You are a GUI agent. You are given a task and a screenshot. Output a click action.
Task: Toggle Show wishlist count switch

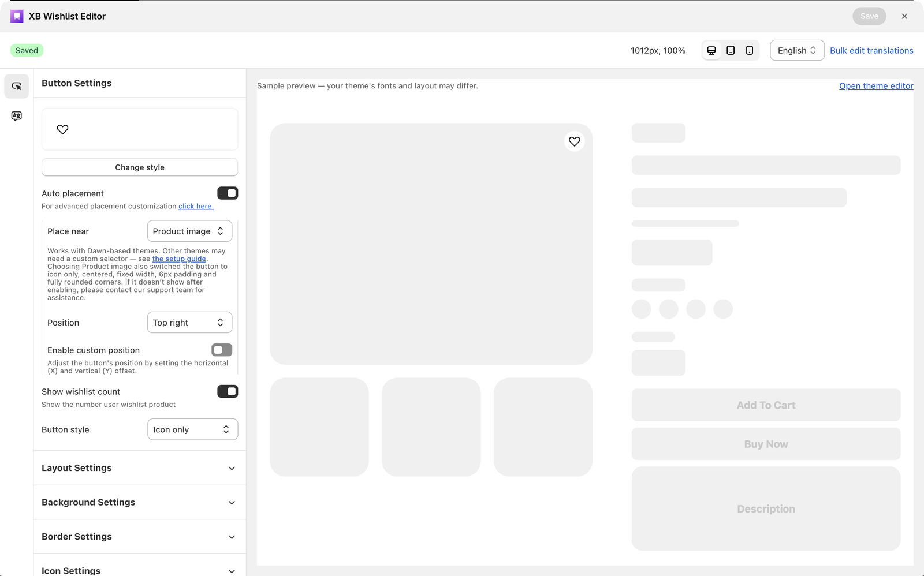pyautogui.click(x=228, y=391)
